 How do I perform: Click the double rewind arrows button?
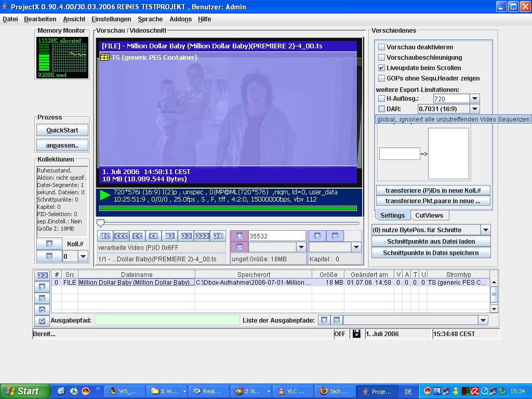[x=137, y=236]
